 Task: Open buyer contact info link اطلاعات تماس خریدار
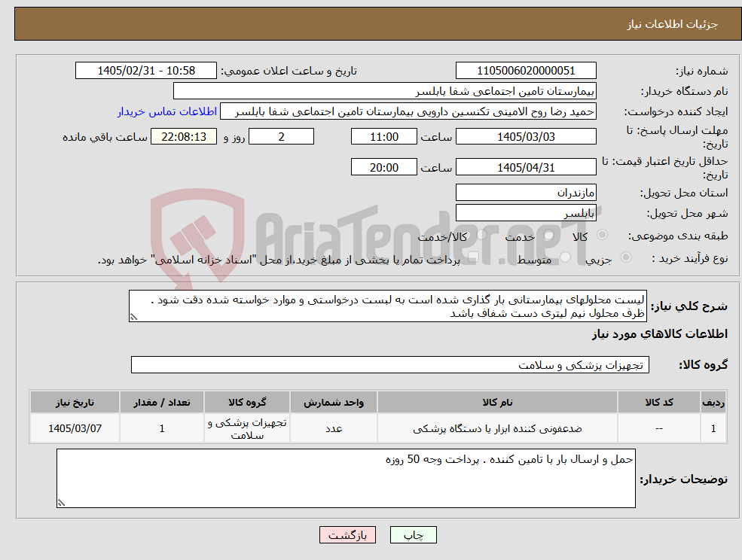[167, 111]
